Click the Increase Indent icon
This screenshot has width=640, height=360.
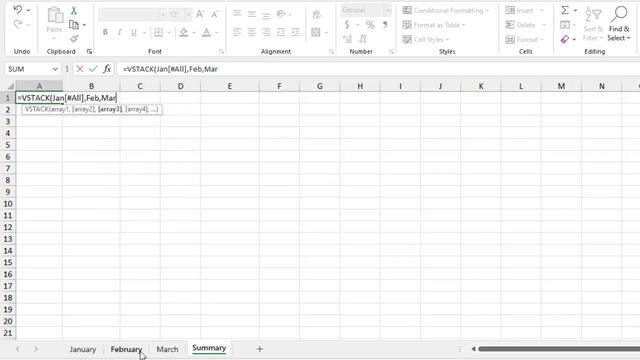click(296, 32)
